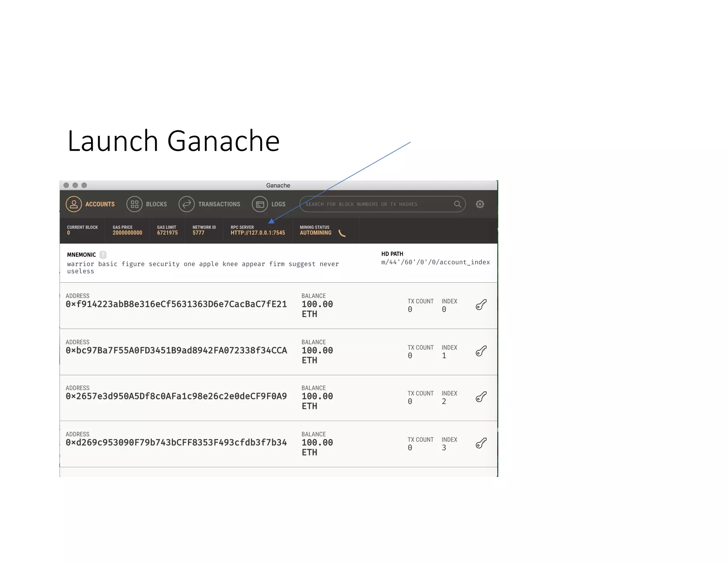Minimize Ganache with yellow window button
This screenshot has height=562, width=728.
[75, 185]
